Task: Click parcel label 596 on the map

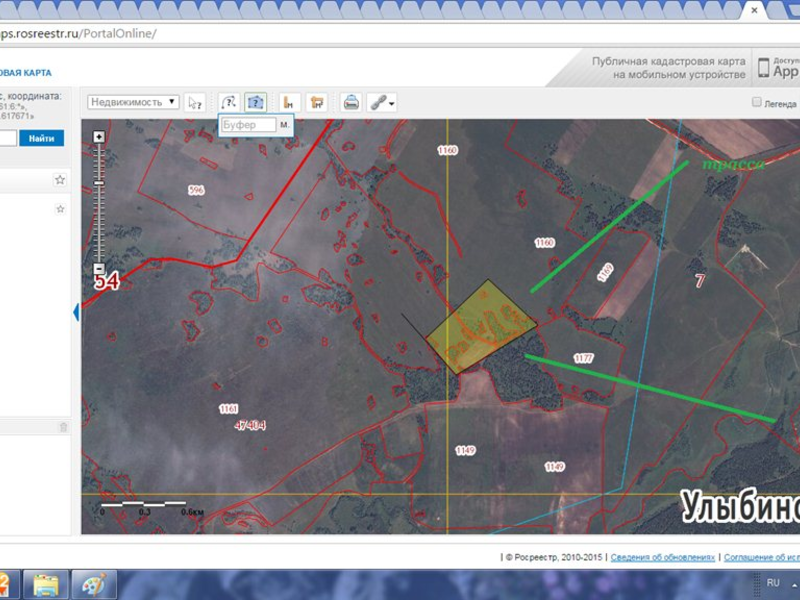Action: click(196, 190)
